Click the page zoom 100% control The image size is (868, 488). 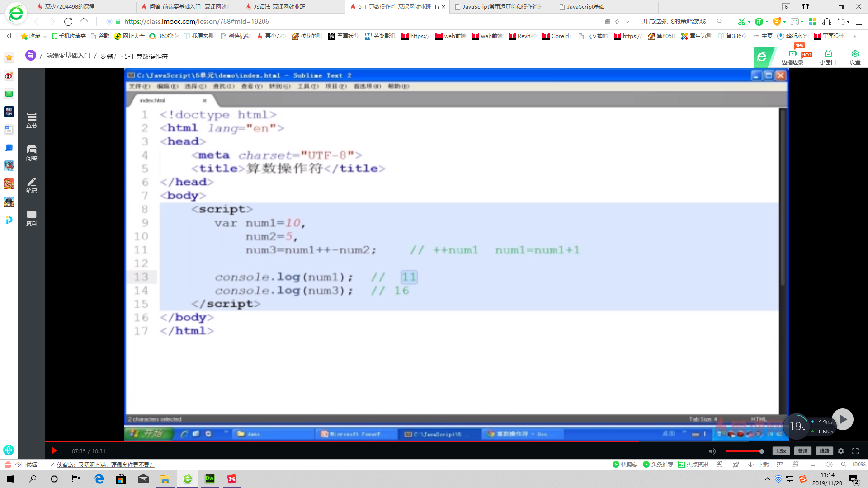click(854, 465)
